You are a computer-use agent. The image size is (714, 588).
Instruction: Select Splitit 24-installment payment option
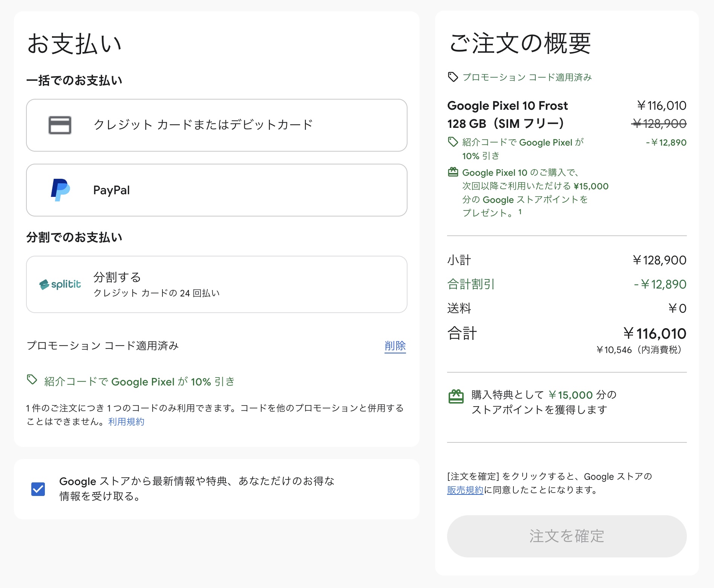[216, 284]
